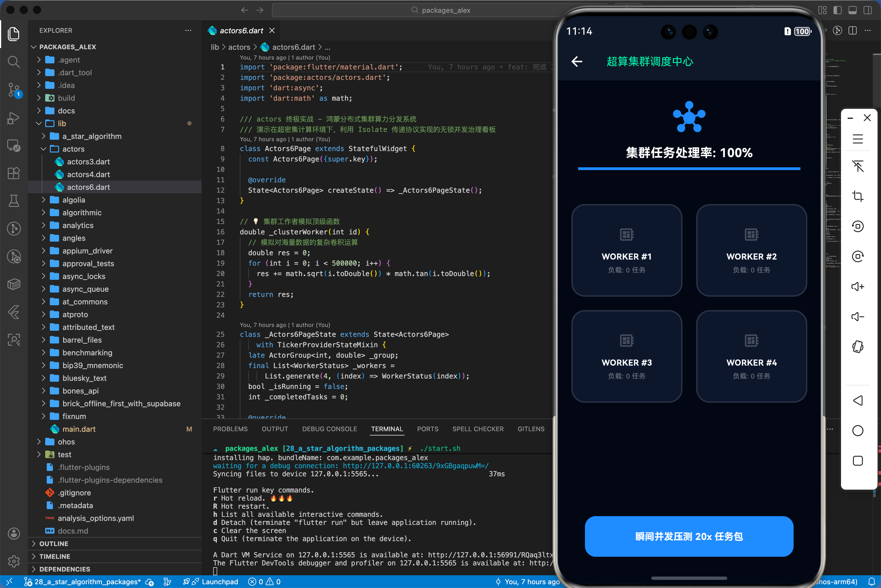Click the emulator rotate device icon
The height and width of the screenshot is (588, 881).
coord(857,347)
